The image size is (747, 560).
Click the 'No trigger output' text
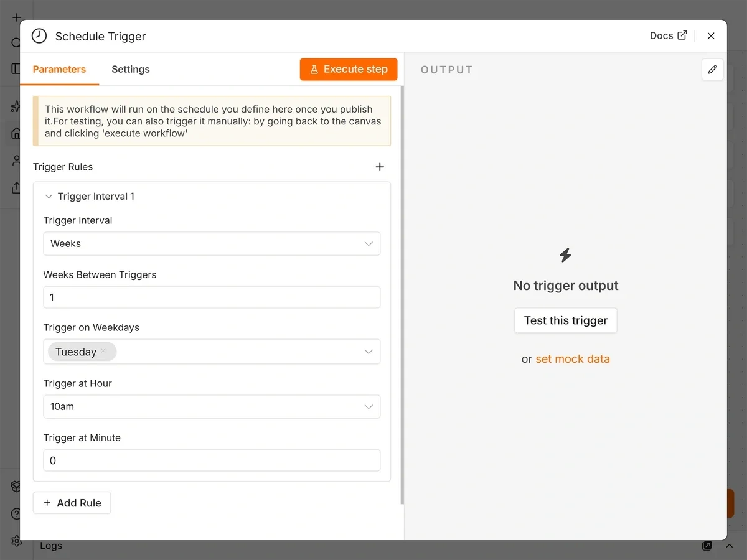pos(566,286)
